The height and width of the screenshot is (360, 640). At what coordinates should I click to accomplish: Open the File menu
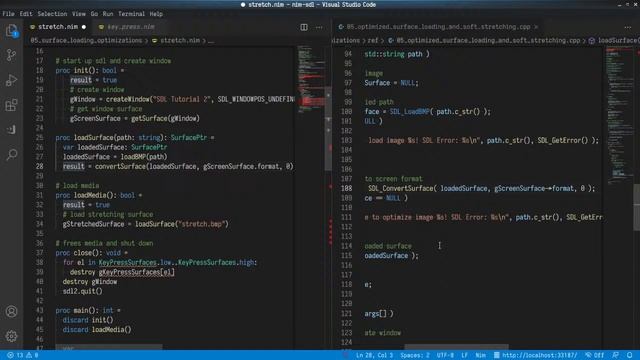point(8,14)
